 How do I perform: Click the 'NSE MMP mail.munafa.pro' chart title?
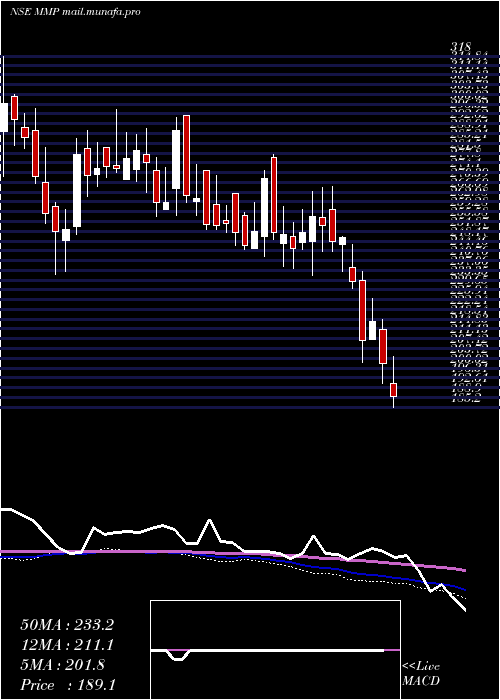click(75, 12)
